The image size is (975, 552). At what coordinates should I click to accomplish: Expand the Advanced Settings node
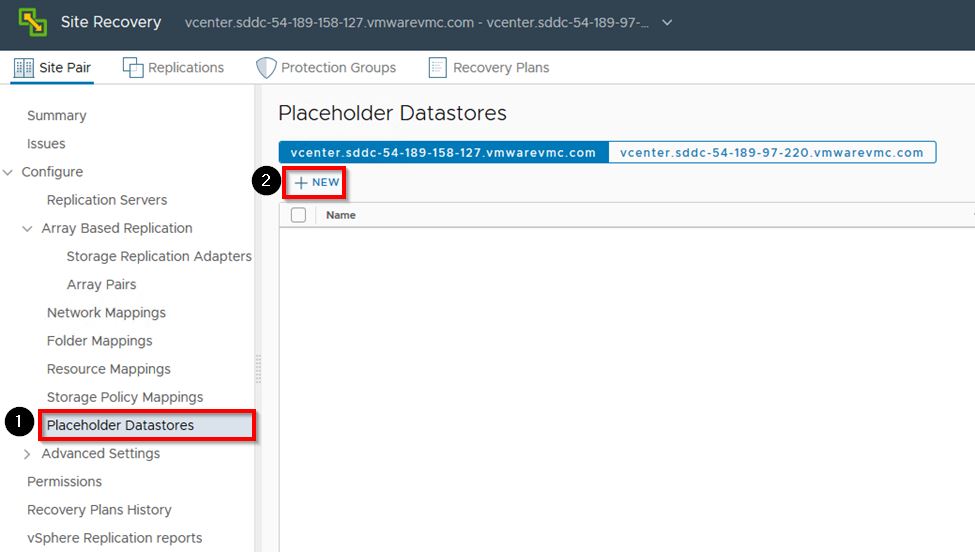27,454
